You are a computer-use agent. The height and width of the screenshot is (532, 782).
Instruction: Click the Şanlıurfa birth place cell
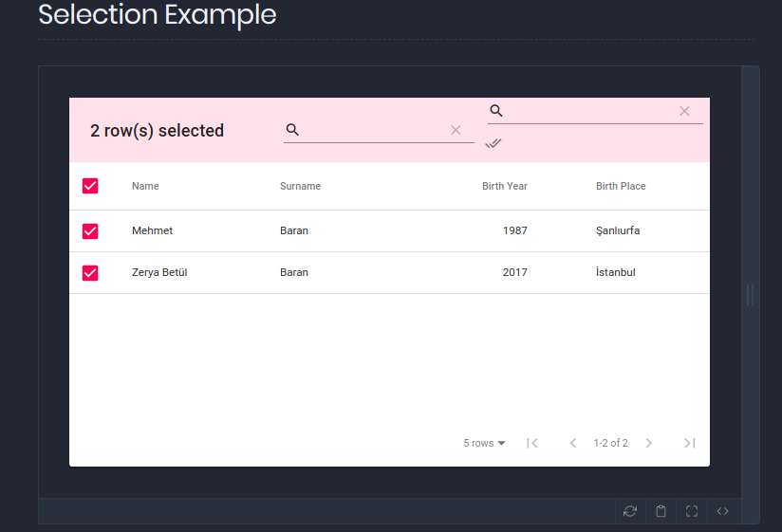618,230
